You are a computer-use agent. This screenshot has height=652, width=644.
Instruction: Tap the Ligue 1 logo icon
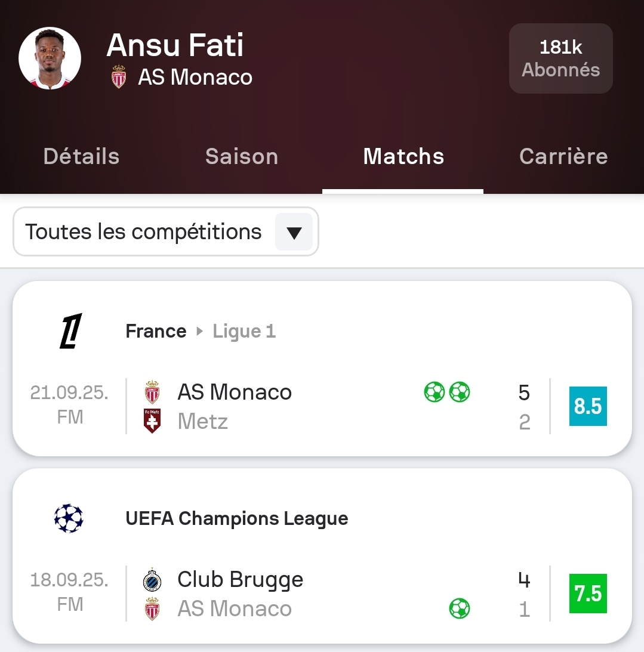coord(70,331)
